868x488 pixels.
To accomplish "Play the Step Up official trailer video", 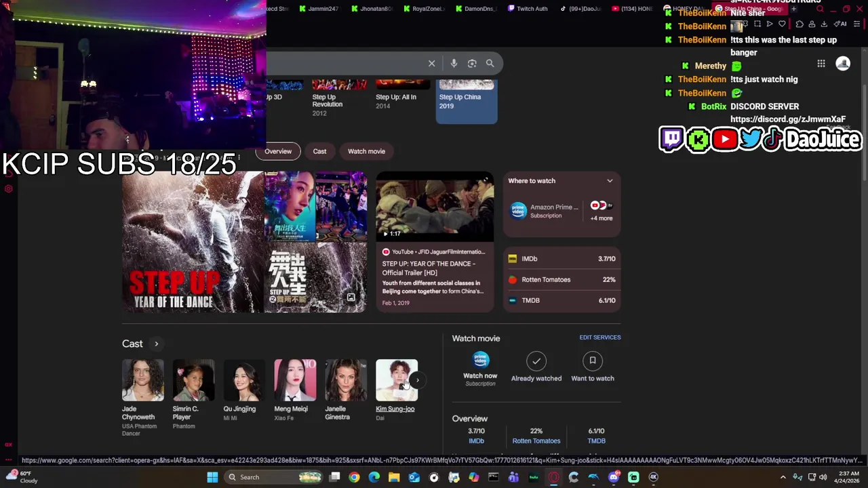I will coord(435,207).
